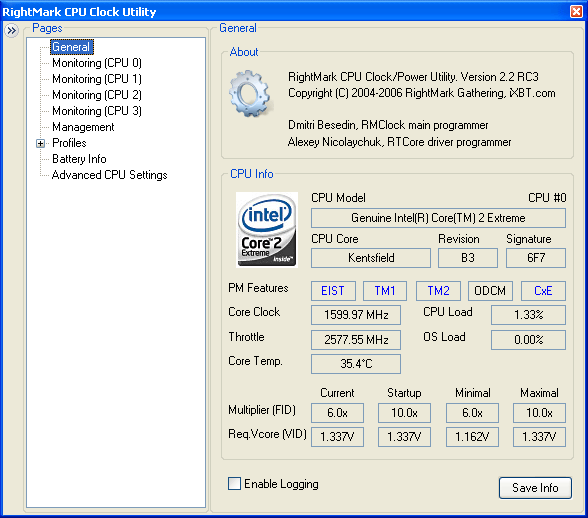Open Monitoring (CPU 3) page
Image resolution: width=588 pixels, height=518 pixels.
pos(97,111)
